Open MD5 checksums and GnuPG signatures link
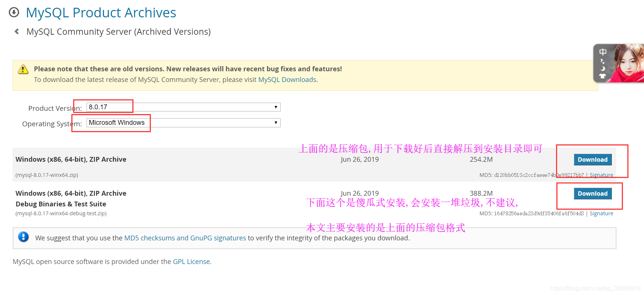This screenshot has height=295, width=644. (185, 238)
